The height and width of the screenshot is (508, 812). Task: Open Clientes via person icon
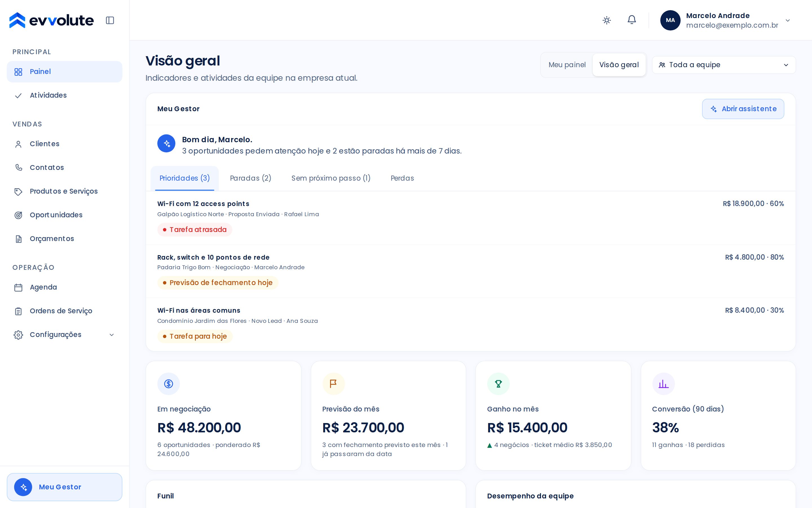click(18, 144)
